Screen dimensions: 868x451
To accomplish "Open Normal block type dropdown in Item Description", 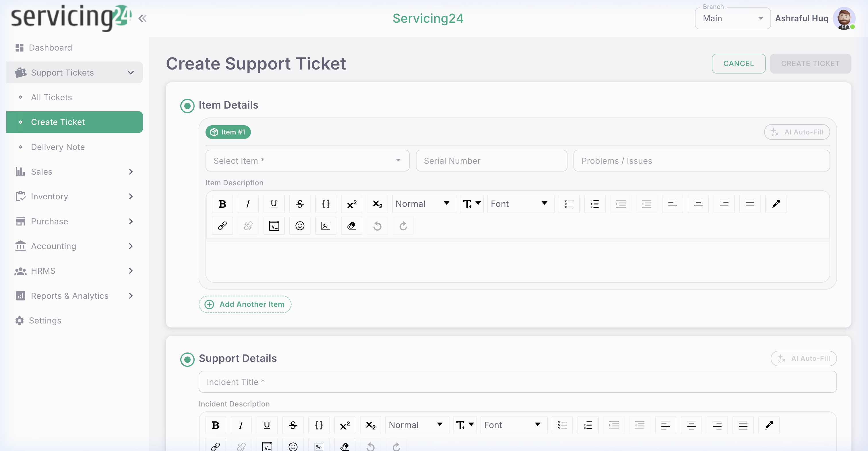I will [424, 204].
